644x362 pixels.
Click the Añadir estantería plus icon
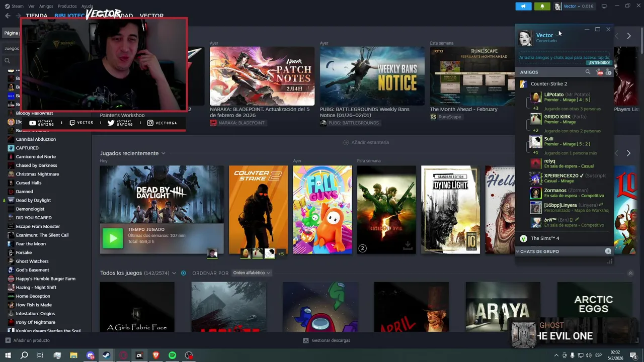pos(346,142)
